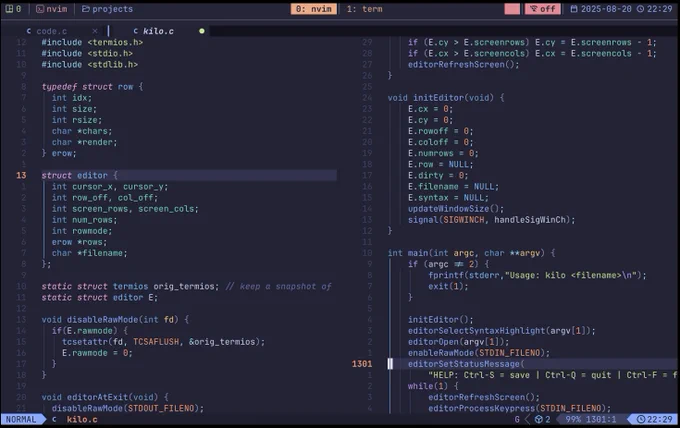Click the 'char *render;' line
The image size is (680, 428).
click(85, 142)
